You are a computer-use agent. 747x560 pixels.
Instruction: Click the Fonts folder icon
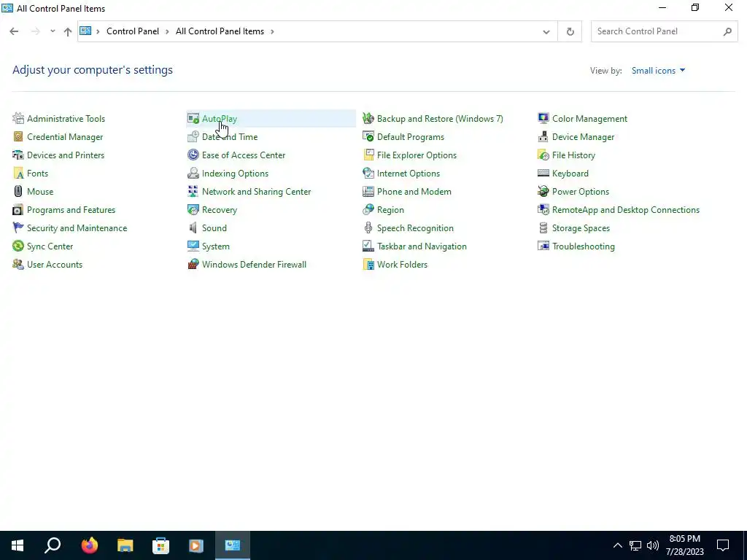(x=18, y=173)
